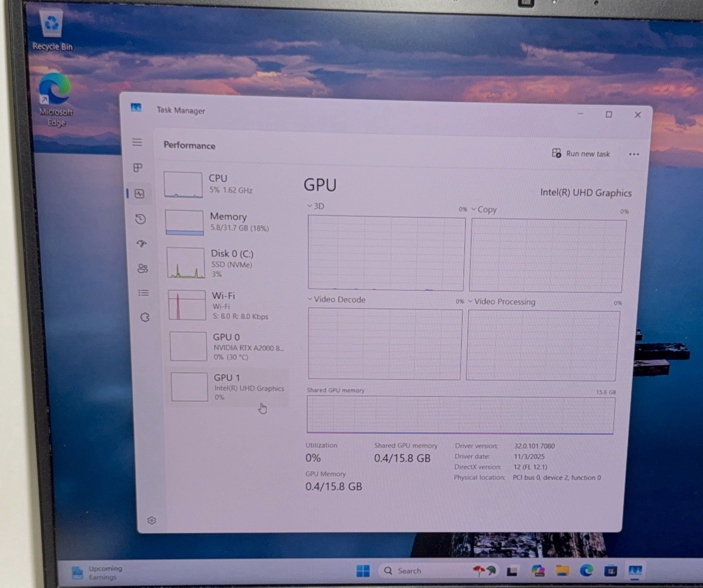The image size is (703, 588).
Task: Click the DirectX version 12 (FL 12.1) value
Action: [530, 467]
